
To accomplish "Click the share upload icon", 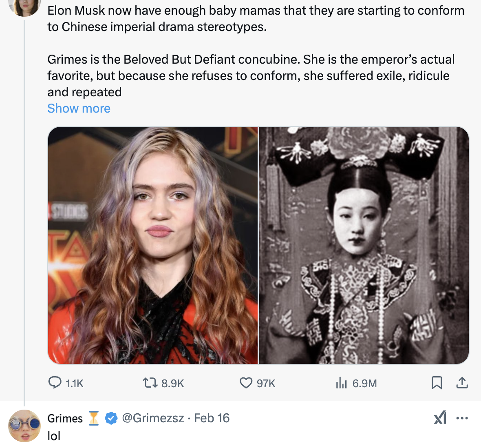I will tap(462, 383).
